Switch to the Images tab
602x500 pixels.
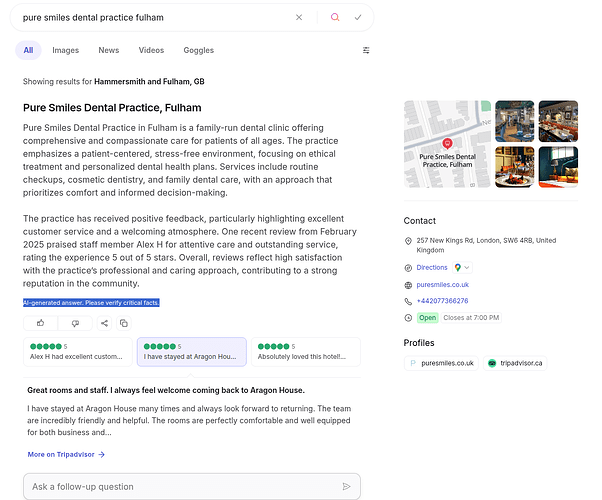tap(66, 50)
